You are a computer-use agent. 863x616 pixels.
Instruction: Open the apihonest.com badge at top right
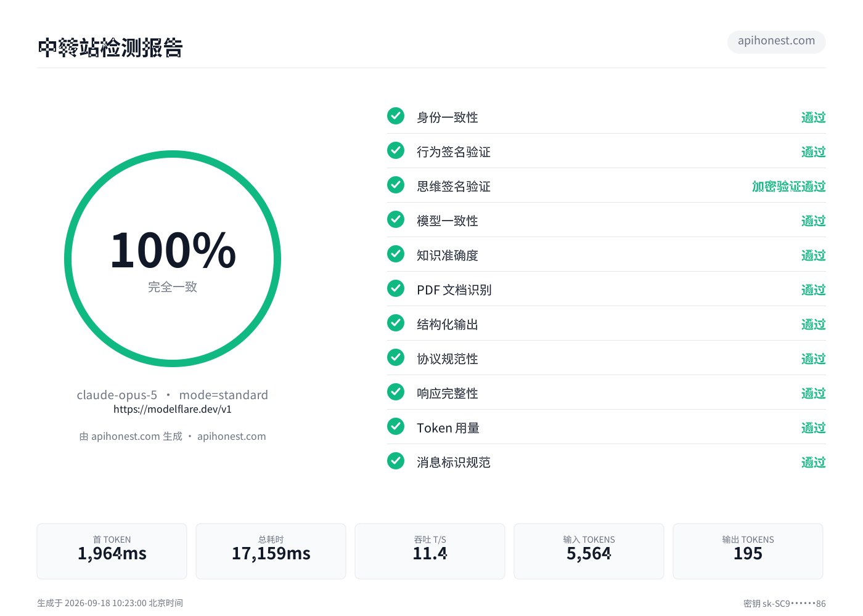(x=776, y=41)
